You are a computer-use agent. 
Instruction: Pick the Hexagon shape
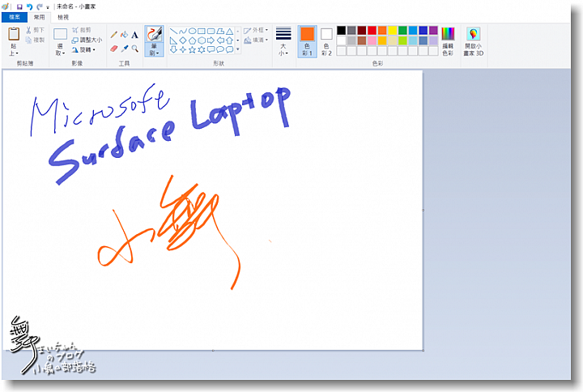tap(201, 40)
